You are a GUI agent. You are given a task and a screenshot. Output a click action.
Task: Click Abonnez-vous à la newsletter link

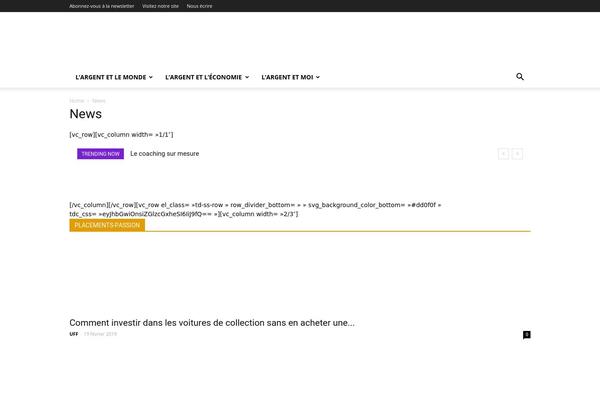[x=101, y=6]
